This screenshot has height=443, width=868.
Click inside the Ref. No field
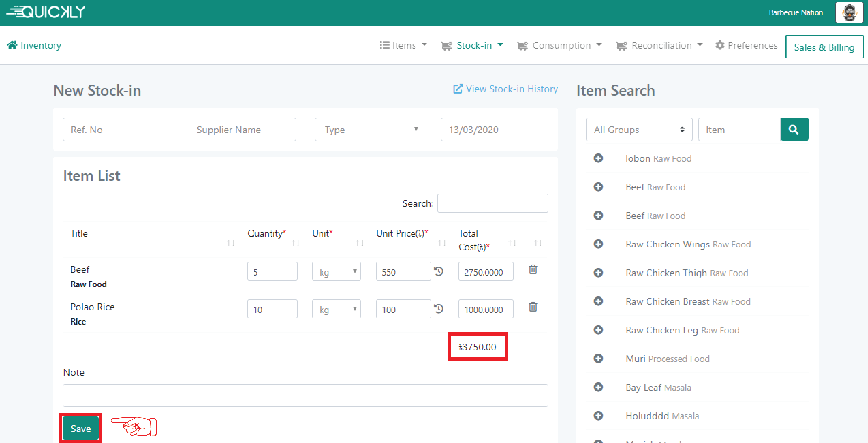[116, 129]
